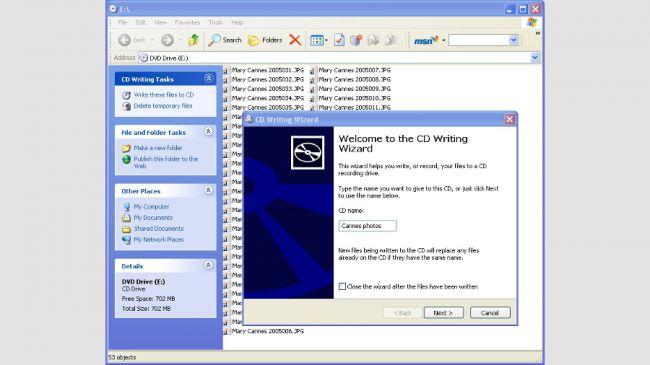Click the CD name text field

tap(367, 226)
